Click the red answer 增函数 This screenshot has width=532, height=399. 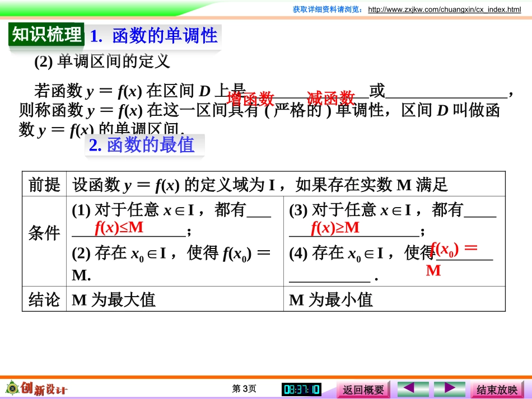tap(250, 98)
